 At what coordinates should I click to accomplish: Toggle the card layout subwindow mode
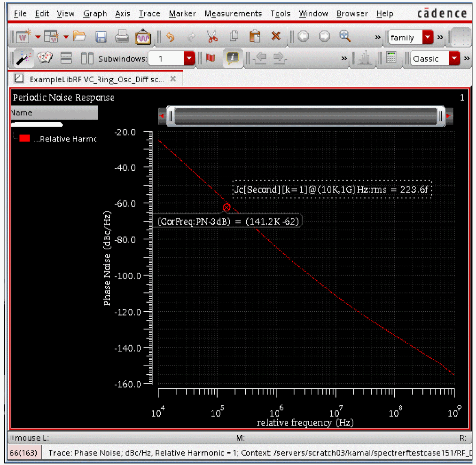(x=45, y=58)
